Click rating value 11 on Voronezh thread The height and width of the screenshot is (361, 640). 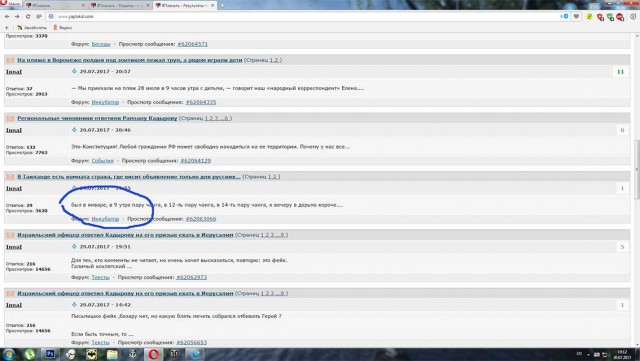[620, 72]
